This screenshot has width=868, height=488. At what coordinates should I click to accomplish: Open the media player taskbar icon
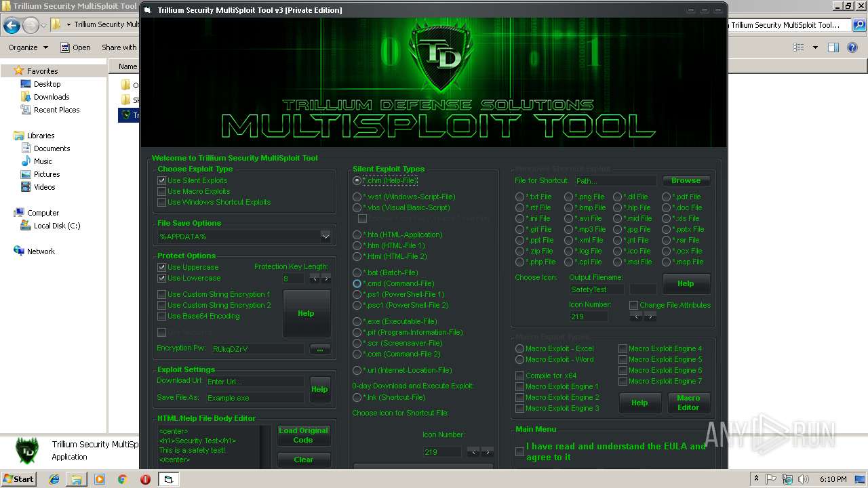coord(100,479)
